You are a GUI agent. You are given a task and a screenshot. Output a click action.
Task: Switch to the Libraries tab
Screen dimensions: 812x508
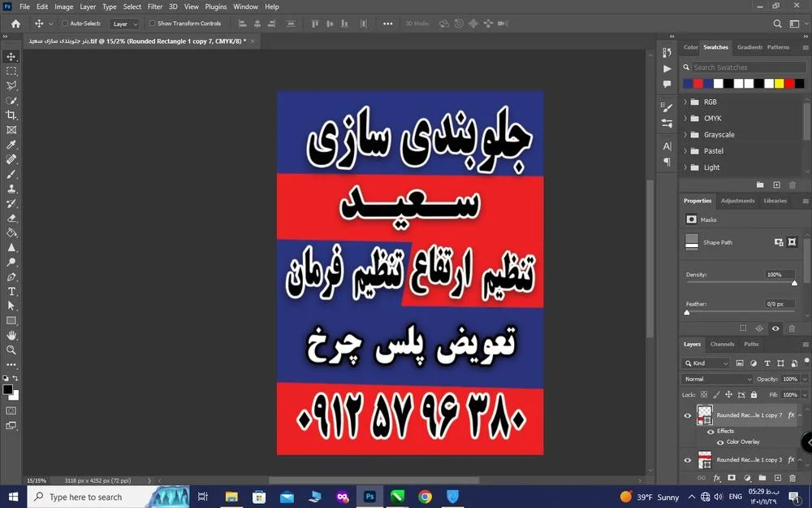click(x=775, y=201)
